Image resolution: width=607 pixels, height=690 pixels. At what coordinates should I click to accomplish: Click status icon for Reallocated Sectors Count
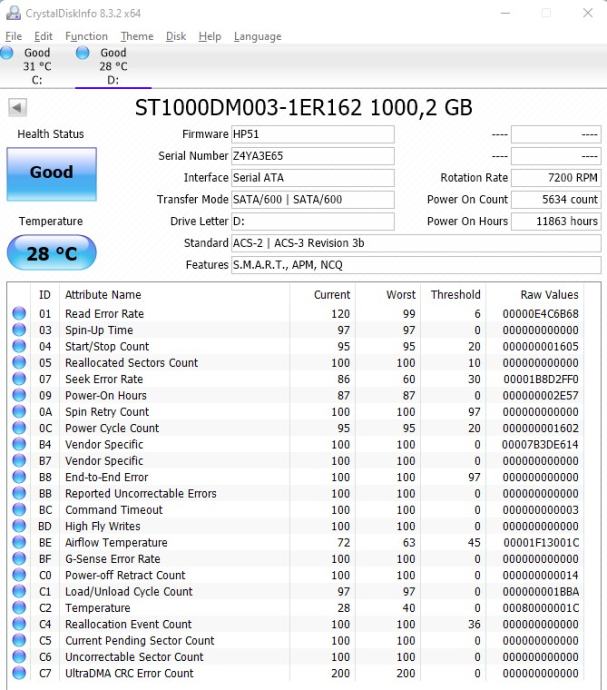coord(19,362)
